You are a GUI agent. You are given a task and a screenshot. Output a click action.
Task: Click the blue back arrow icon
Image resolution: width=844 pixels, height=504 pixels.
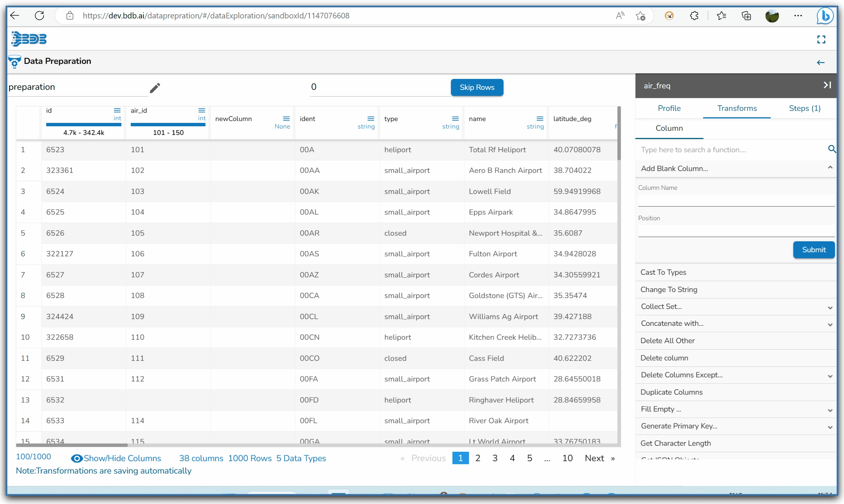point(820,63)
